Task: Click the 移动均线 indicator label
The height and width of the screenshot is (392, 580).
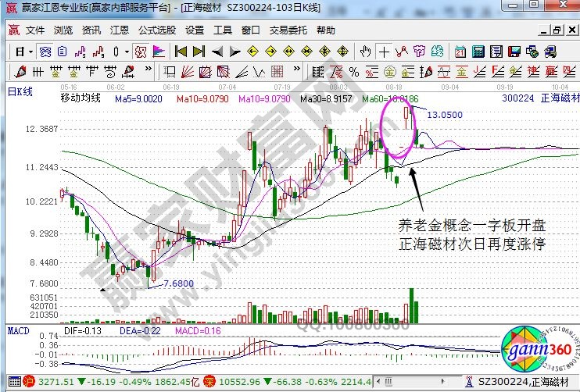Action: (80, 100)
